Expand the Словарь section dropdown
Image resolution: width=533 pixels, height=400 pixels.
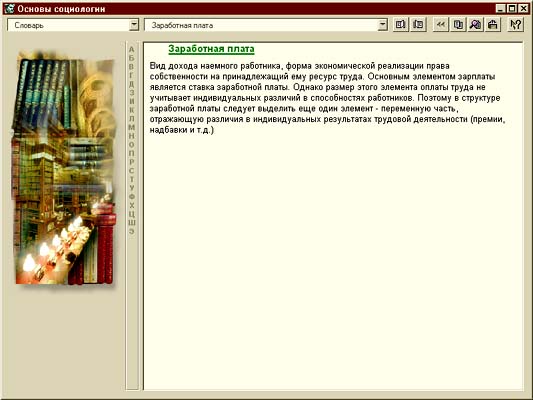pos(134,25)
